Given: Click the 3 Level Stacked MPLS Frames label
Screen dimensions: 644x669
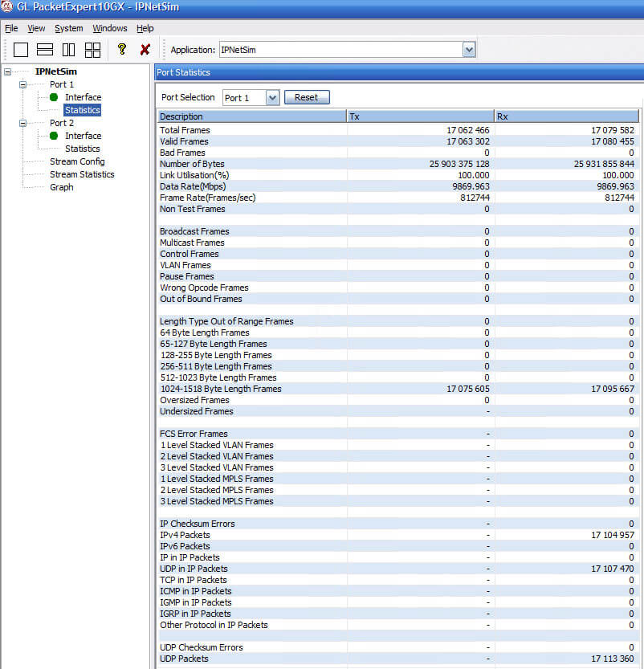Looking at the screenshot, I should pyautogui.click(x=217, y=501).
